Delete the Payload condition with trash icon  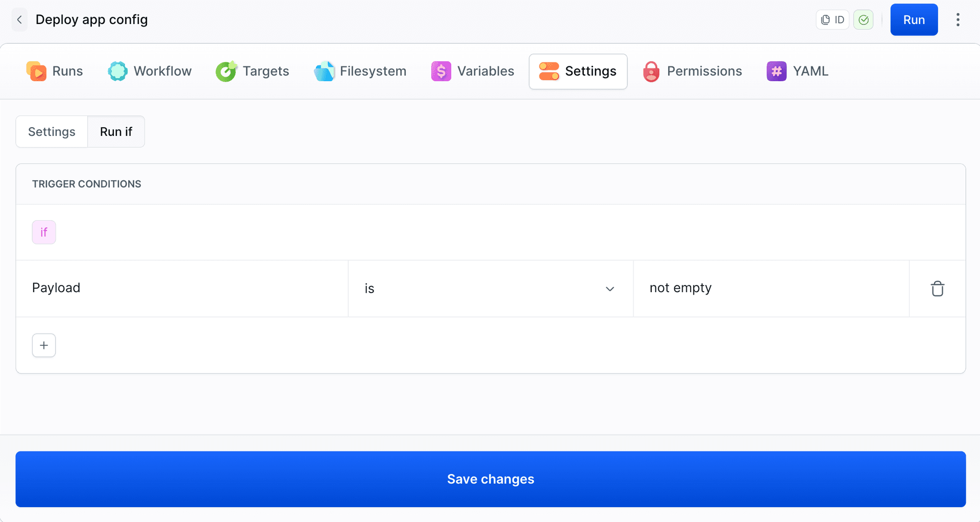point(938,289)
